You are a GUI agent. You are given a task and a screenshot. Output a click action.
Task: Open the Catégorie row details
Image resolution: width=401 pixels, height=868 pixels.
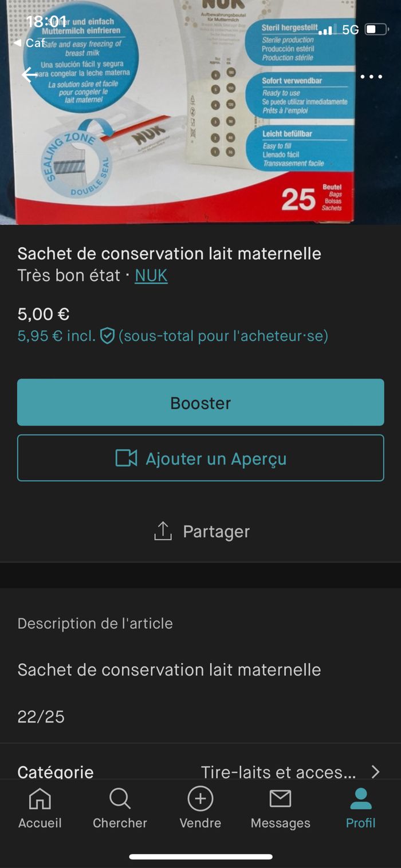click(x=200, y=771)
